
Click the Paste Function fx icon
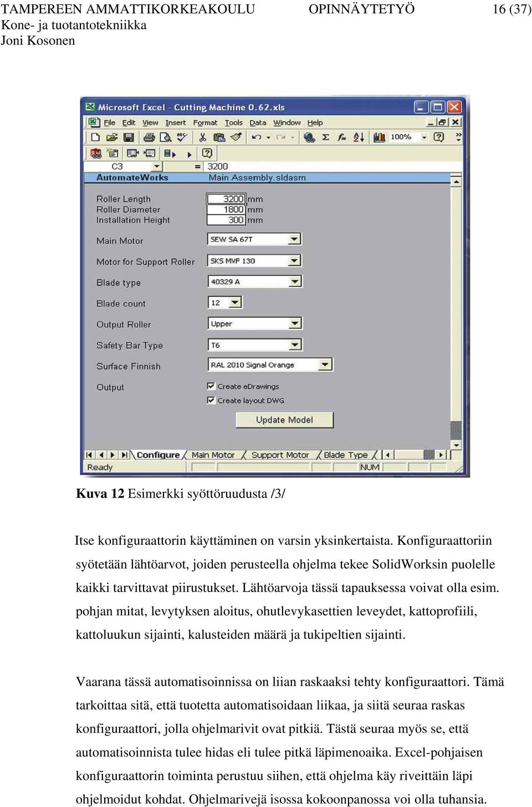click(342, 137)
